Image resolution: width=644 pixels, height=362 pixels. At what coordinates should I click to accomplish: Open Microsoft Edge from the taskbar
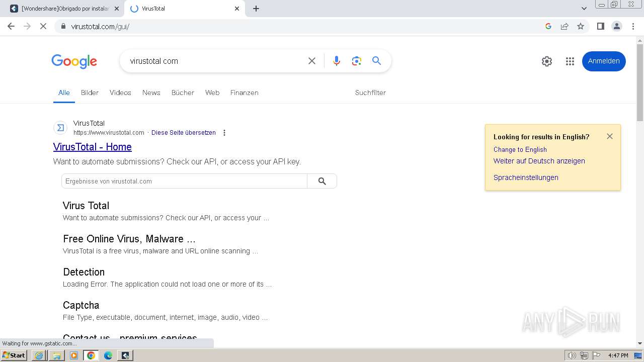tap(108, 355)
